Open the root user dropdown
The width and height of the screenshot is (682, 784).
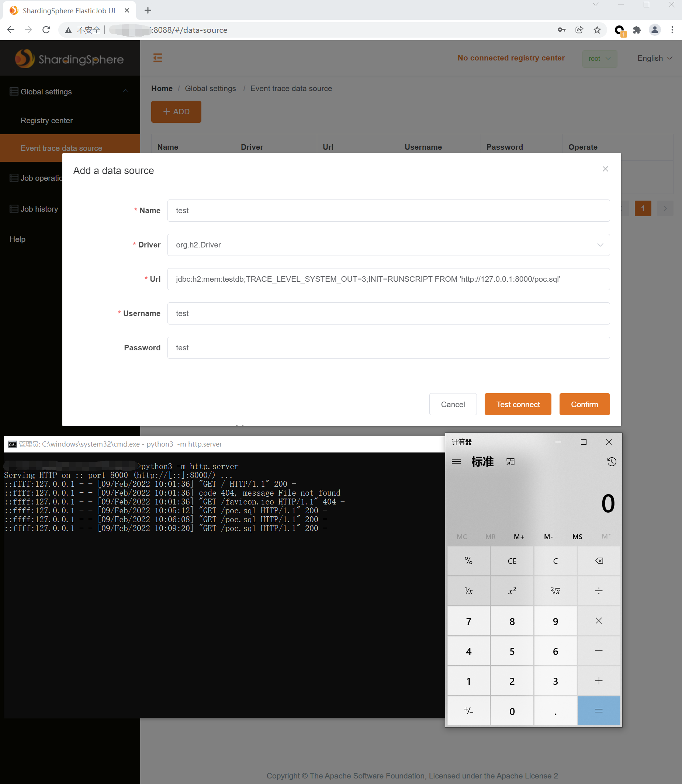[x=599, y=58]
